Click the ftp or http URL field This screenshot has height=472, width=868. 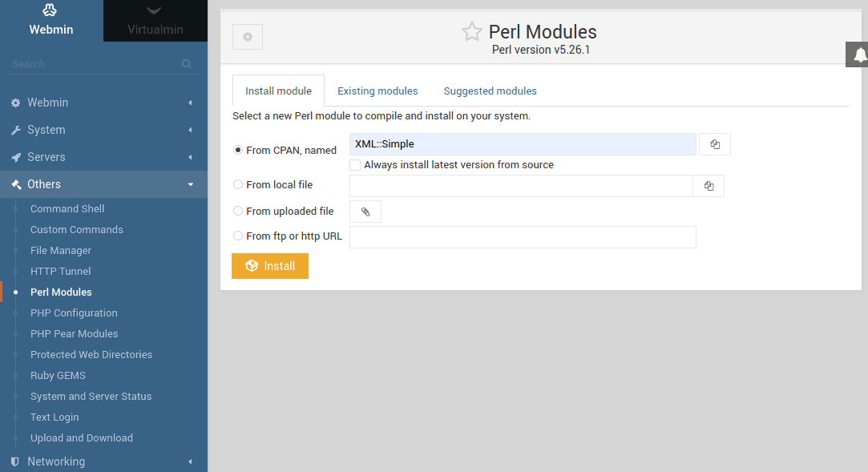pyautogui.click(x=523, y=237)
